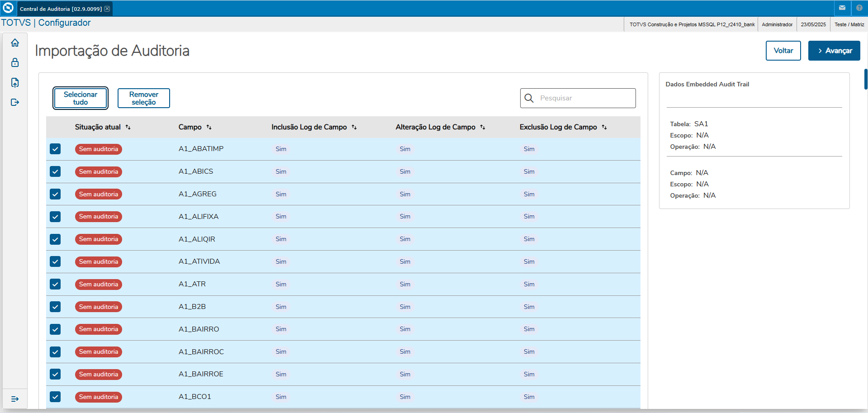Click the Remover seleção button
868x413 pixels.
143,98
